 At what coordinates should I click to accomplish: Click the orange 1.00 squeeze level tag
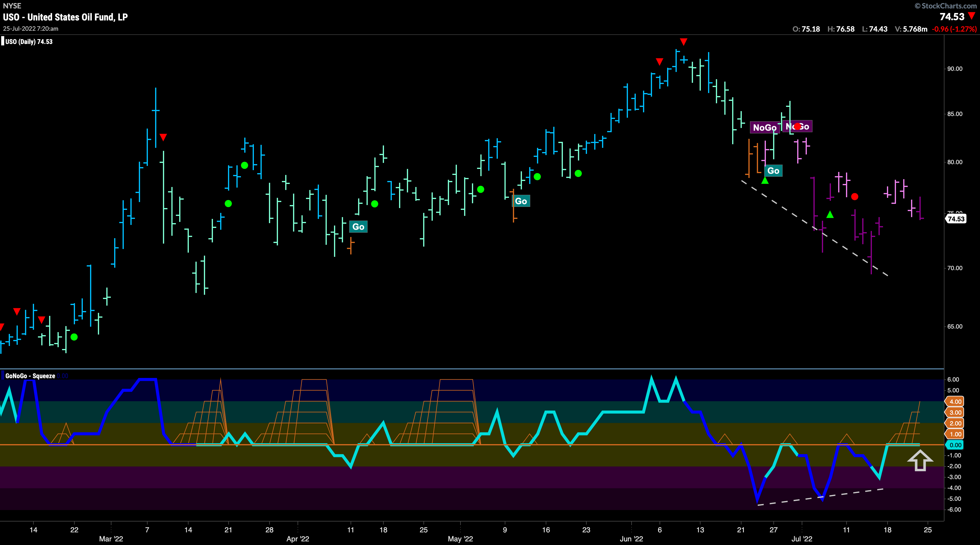955,434
